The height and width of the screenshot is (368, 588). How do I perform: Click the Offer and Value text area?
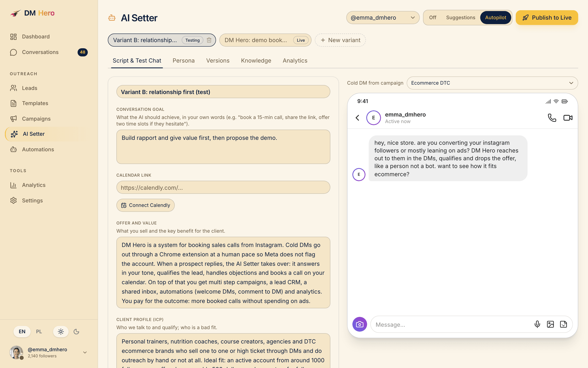tap(223, 273)
